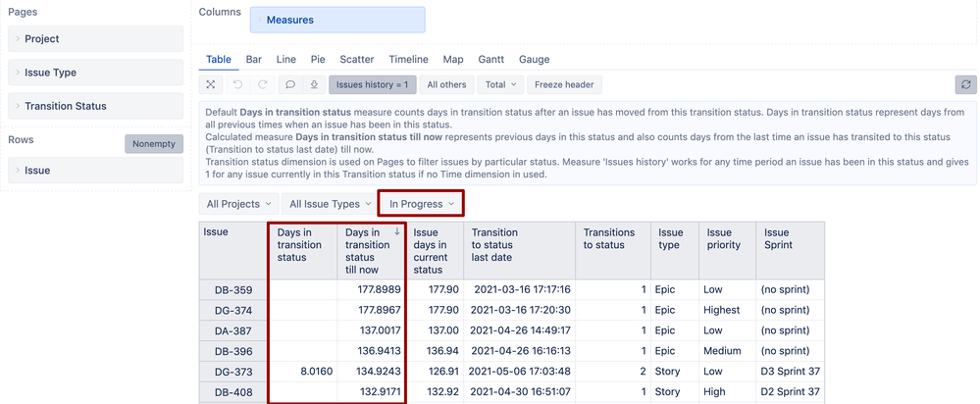Click the DB-359 issue row
Viewport: 980px width, 404px height.
coord(232,290)
